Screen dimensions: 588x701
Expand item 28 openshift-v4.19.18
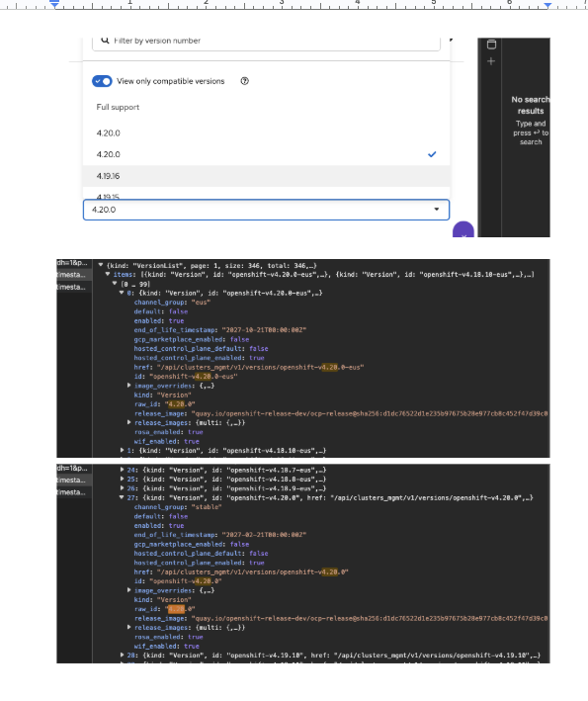tap(122, 655)
